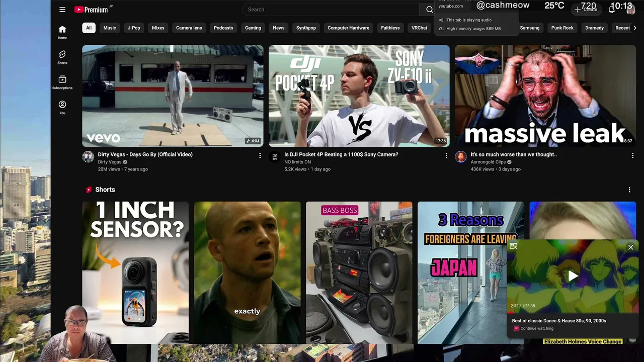Select the Gaming filter chip
This screenshot has height=362, width=644.
pos(253,28)
